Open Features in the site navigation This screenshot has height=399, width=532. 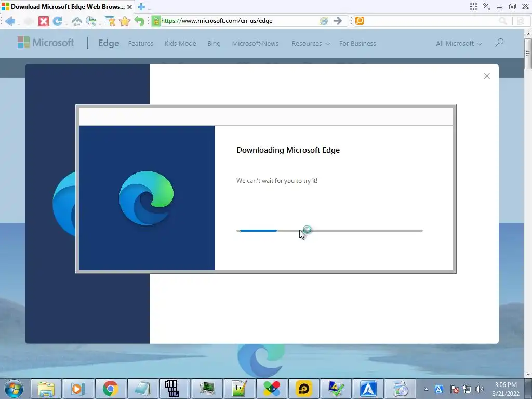[x=140, y=44]
